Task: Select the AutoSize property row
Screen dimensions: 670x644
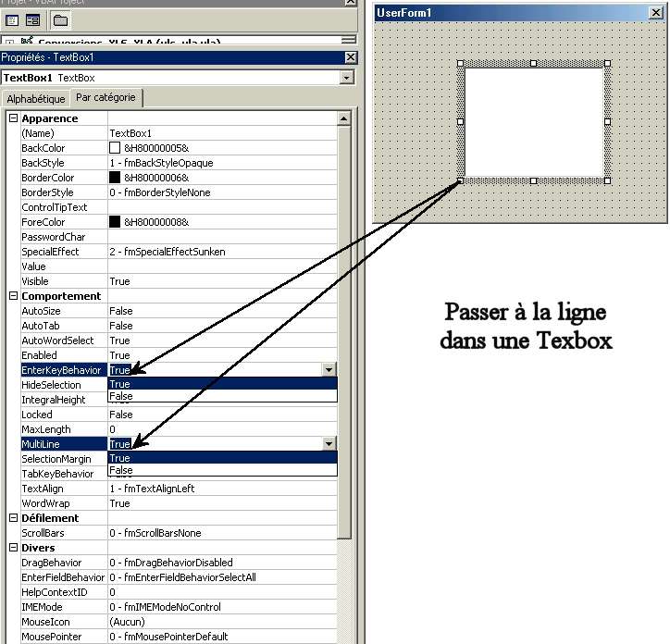Action: 179,311
